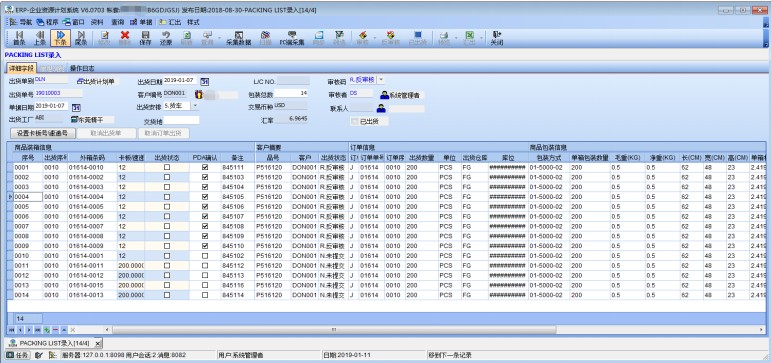The width and height of the screenshot is (771, 363).
Task: Click the scrollbar left arrow of grid
Action: click(108, 330)
